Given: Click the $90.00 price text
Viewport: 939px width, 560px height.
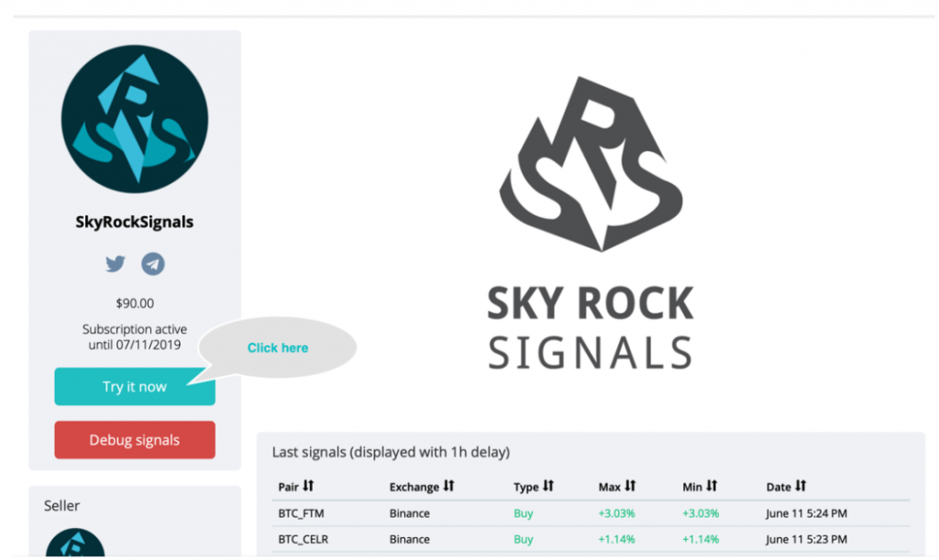Looking at the screenshot, I should [135, 303].
